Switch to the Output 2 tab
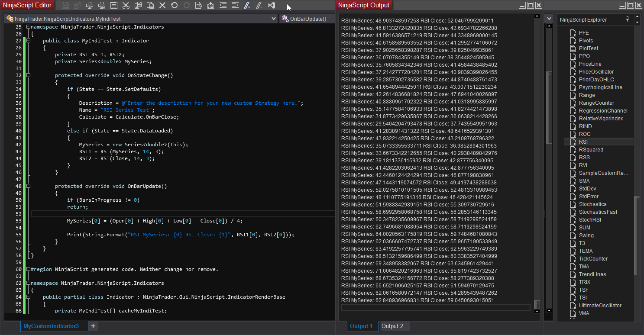Image resolution: width=644 pixels, height=335 pixels. [392, 326]
